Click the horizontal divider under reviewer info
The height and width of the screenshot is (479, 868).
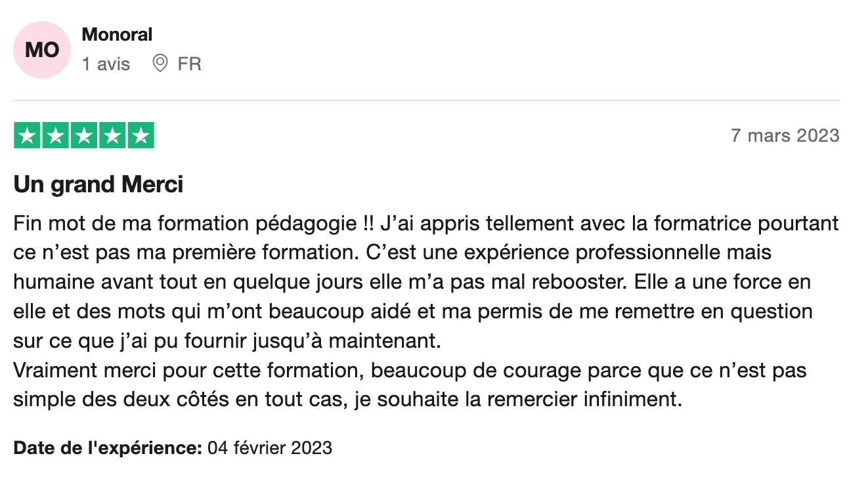coord(427,100)
